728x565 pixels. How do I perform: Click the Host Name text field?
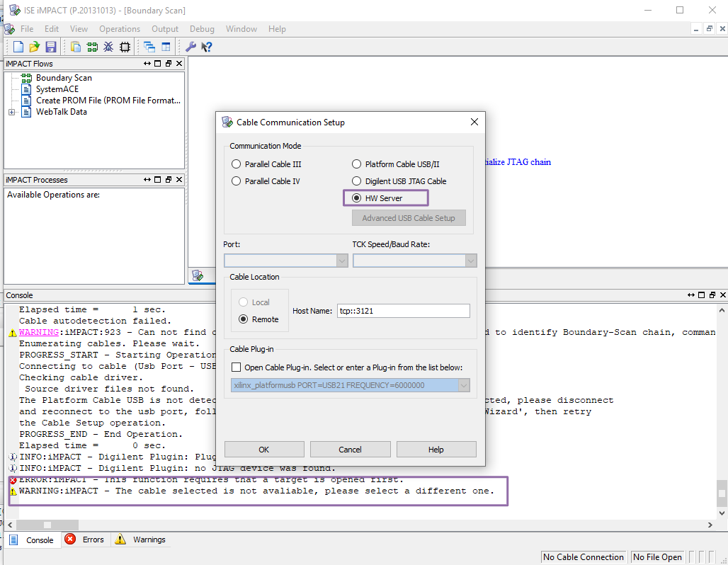[402, 311]
